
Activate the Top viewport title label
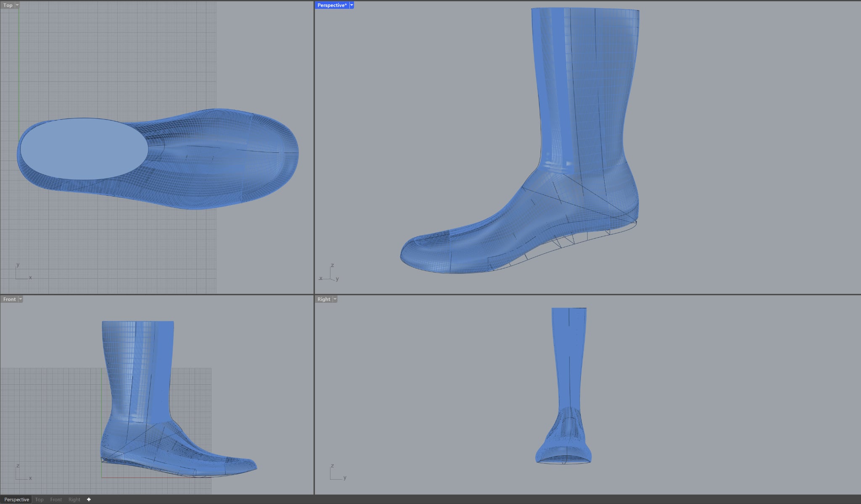(x=8, y=5)
